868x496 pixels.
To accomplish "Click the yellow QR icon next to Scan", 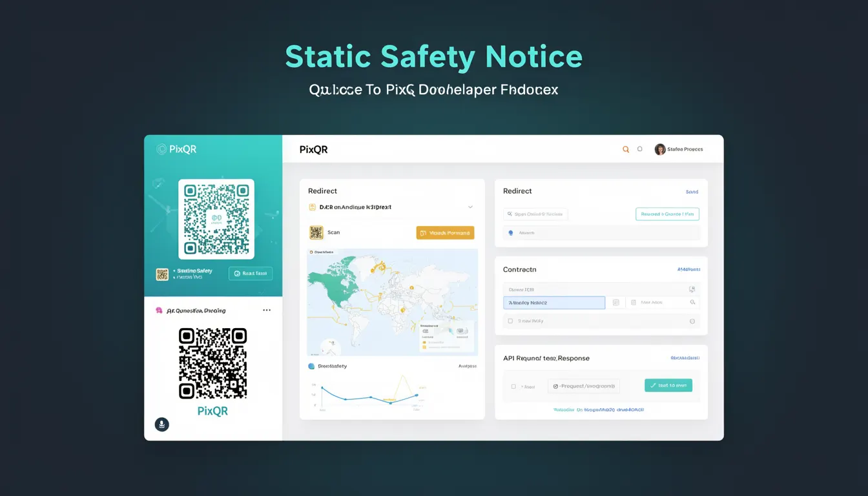I will (x=316, y=232).
